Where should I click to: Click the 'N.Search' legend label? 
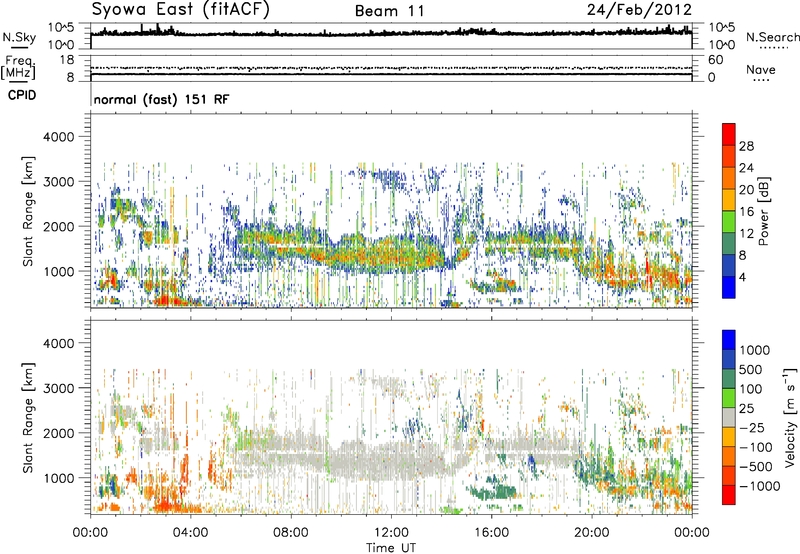click(772, 37)
